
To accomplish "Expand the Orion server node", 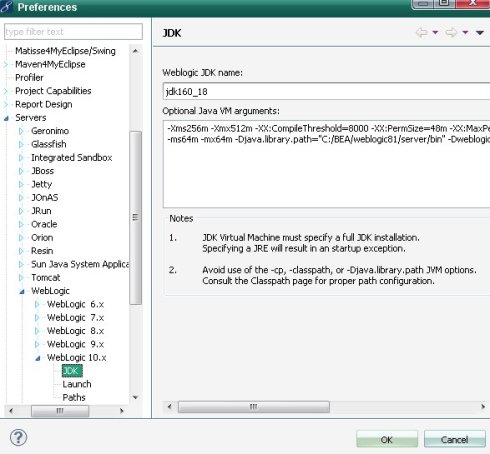I will click(x=21, y=238).
